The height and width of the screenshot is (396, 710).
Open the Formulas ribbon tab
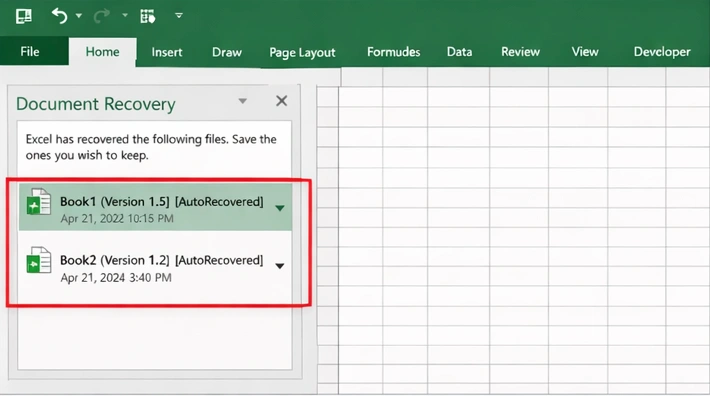[393, 52]
